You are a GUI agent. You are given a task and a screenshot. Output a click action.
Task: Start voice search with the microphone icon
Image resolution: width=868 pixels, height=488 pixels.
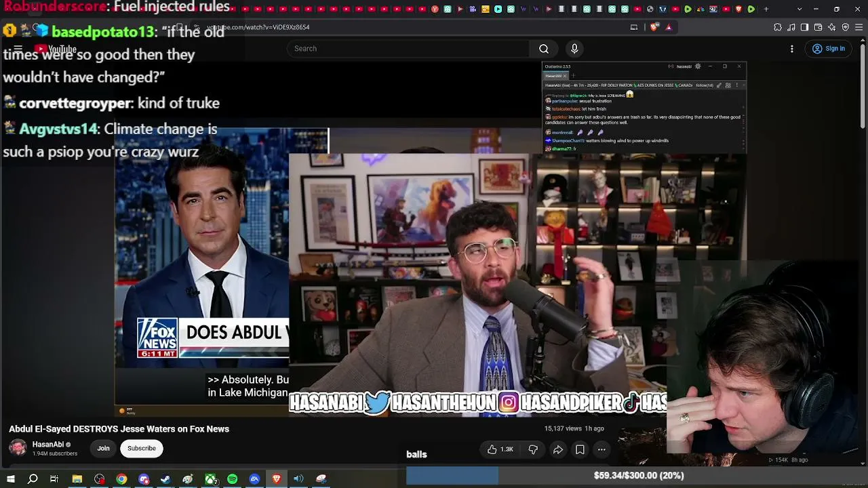[574, 49]
